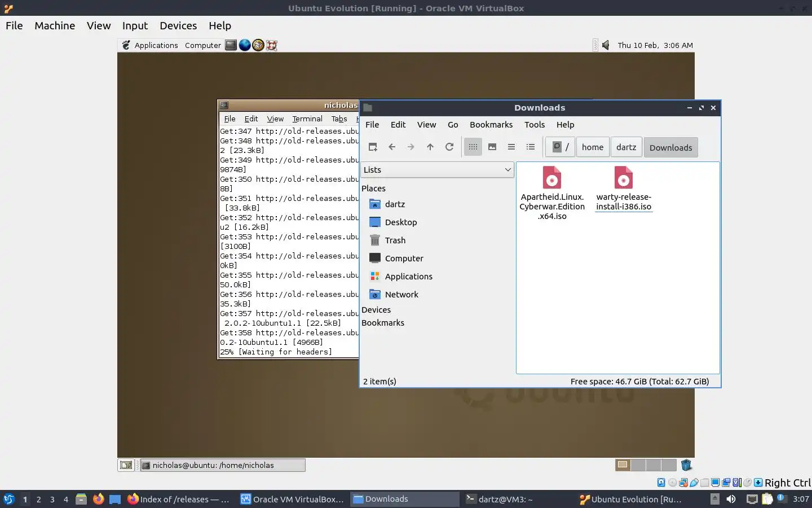Expand the Devices section in sidebar
Viewport: 812px width, 508px height.
[x=376, y=310]
